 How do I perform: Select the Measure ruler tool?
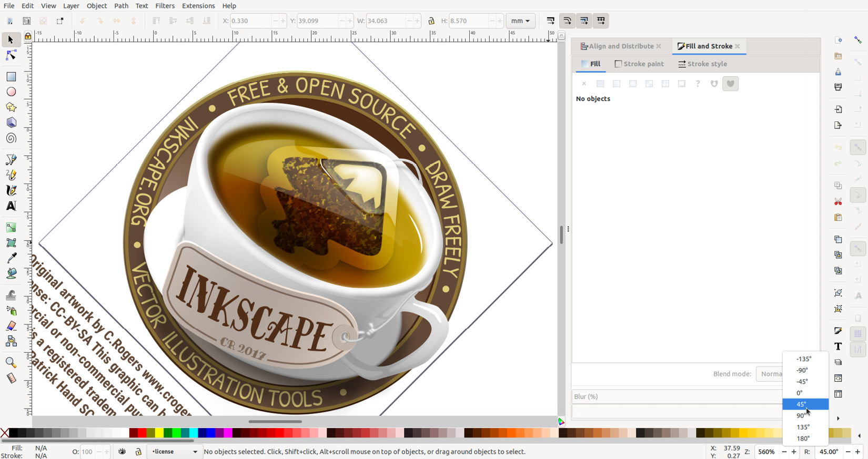coord(11,378)
